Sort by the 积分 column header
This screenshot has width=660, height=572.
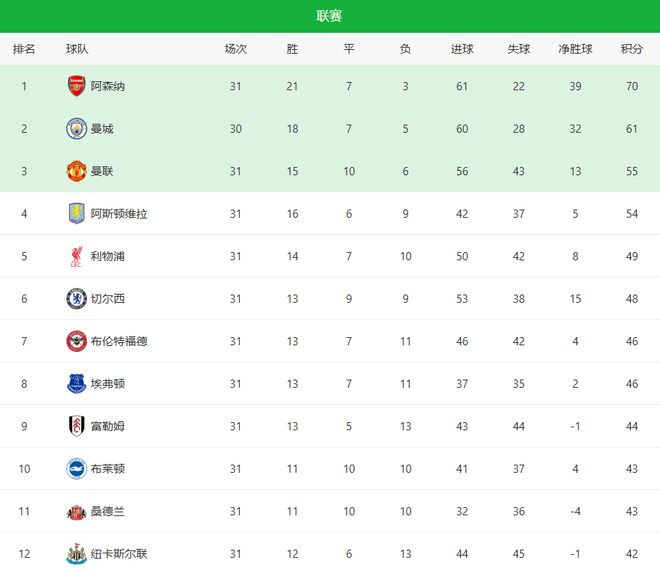(631, 49)
